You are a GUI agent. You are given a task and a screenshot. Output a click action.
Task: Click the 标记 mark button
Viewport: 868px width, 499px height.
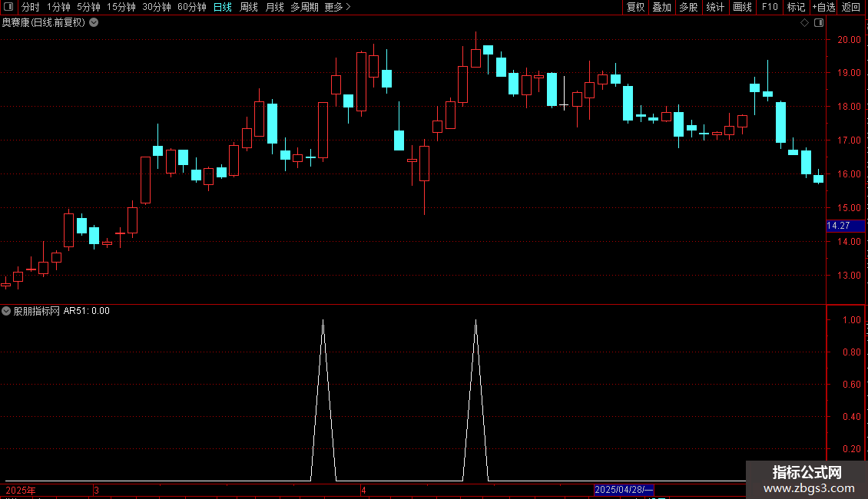(x=796, y=7)
